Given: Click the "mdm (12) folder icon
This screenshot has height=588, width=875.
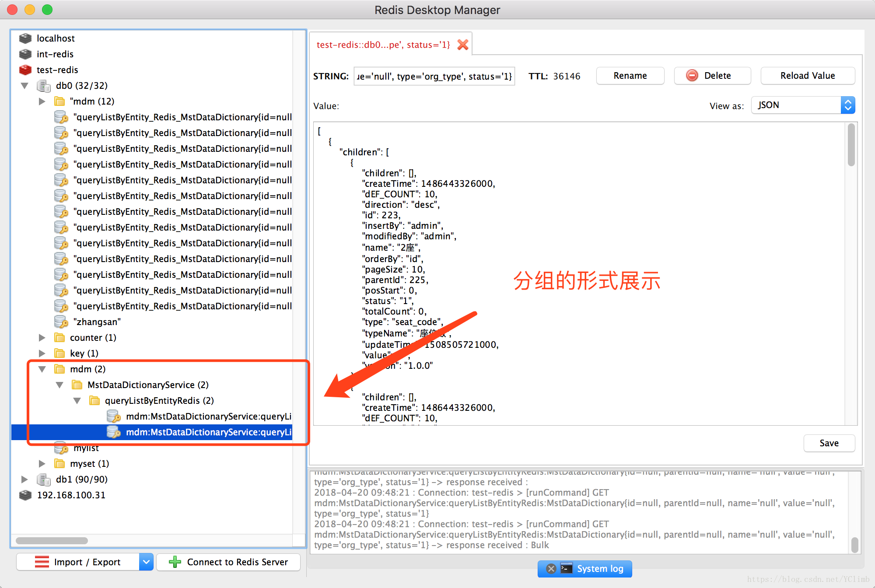Looking at the screenshot, I should click(59, 101).
